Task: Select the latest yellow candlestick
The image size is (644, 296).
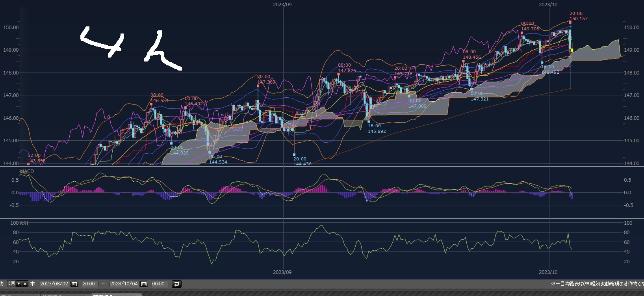Action: 572,50
